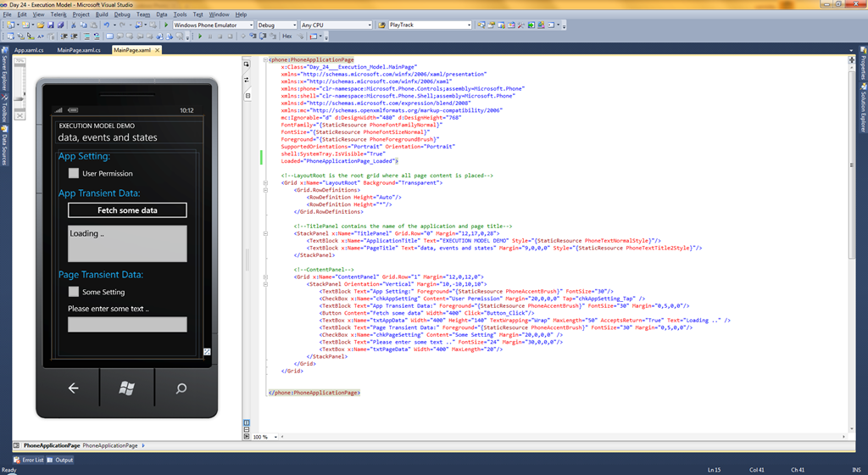Click the Fetch some data button
Viewport: 868px width, 475px height.
click(127, 210)
